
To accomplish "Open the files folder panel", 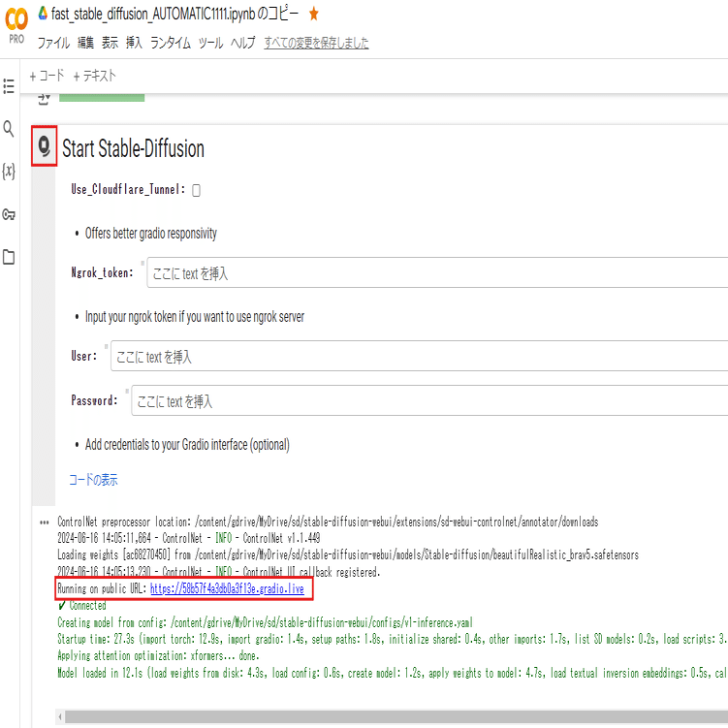I will tap(9, 257).
